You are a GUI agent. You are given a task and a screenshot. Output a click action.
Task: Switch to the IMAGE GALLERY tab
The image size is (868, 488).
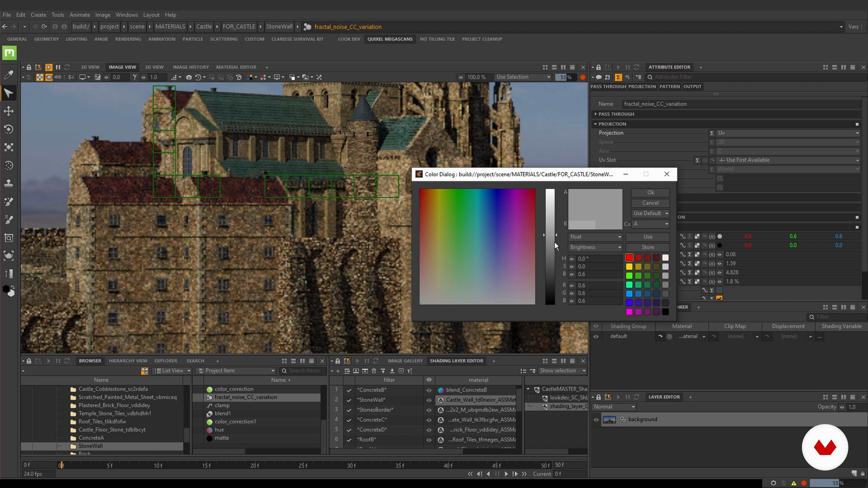(405, 361)
